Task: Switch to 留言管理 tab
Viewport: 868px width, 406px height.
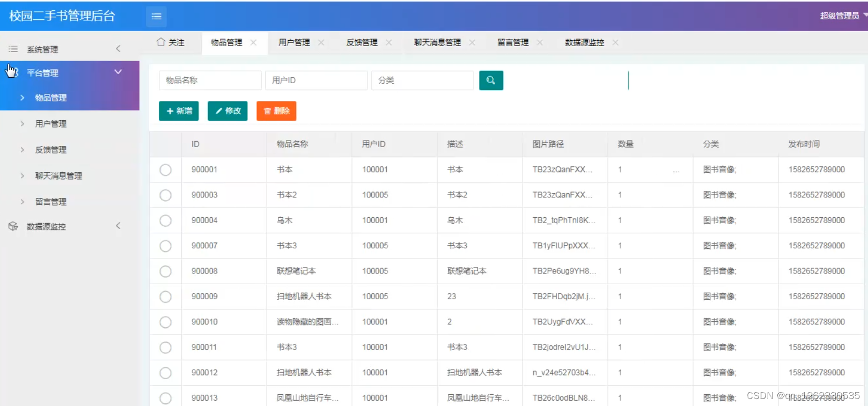Action: pos(513,42)
